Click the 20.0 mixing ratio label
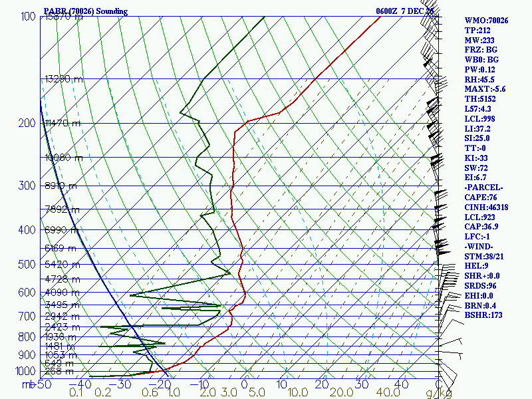 [341, 392]
